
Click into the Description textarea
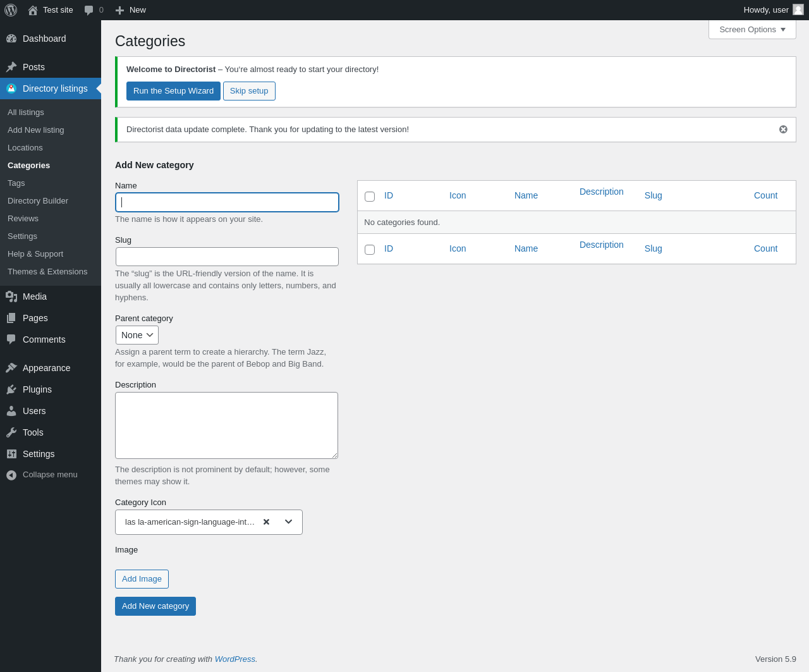[x=226, y=425]
